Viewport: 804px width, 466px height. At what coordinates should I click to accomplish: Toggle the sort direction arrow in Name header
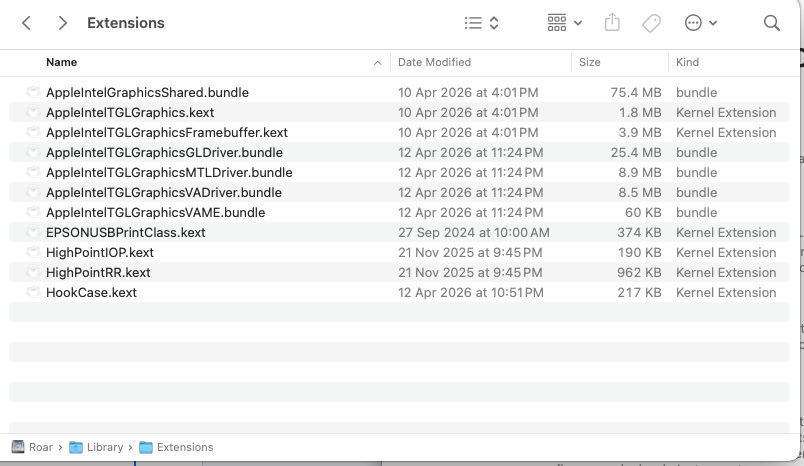(377, 63)
